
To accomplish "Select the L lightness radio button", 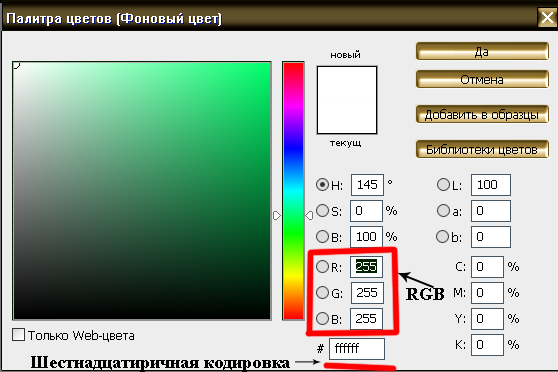I will coord(443,185).
